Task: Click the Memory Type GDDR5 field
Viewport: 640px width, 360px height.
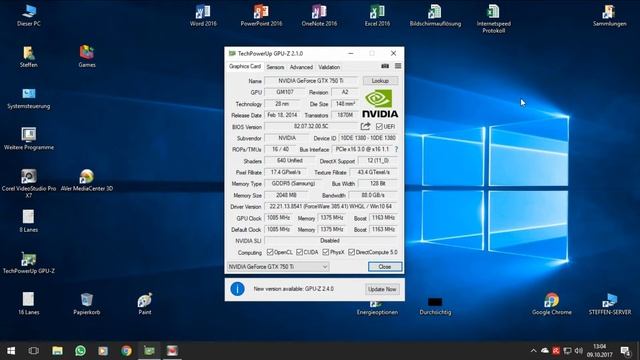Action: (x=293, y=184)
